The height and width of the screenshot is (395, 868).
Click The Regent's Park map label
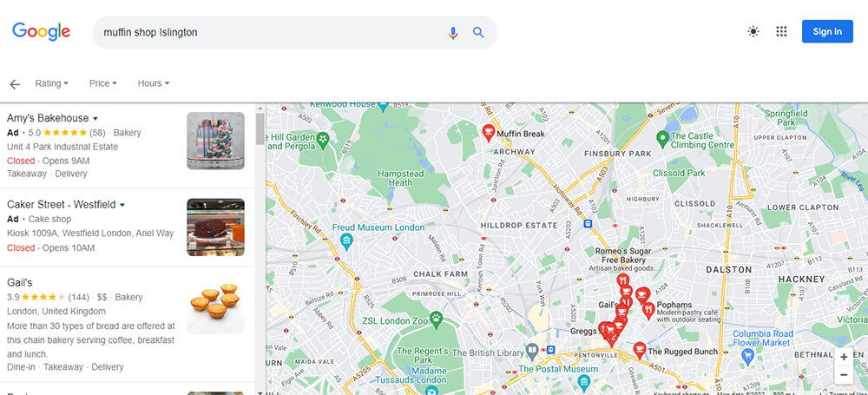[423, 355]
